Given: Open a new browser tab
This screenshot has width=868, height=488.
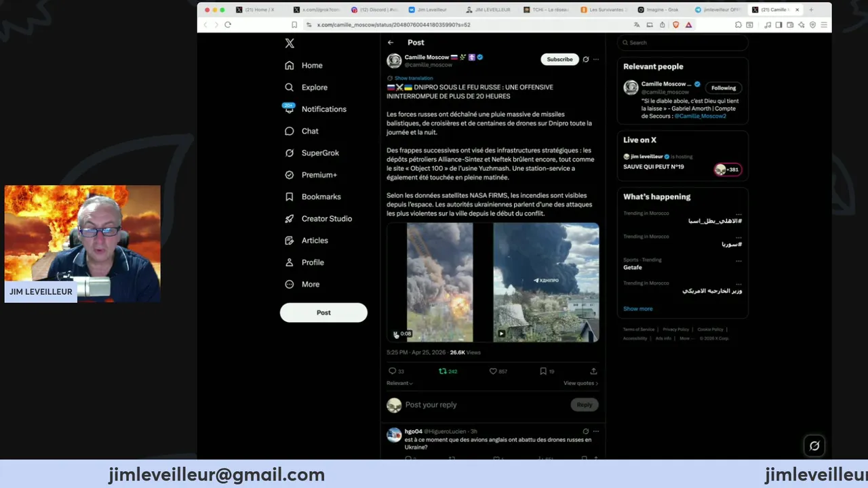Looking at the screenshot, I should point(811,10).
